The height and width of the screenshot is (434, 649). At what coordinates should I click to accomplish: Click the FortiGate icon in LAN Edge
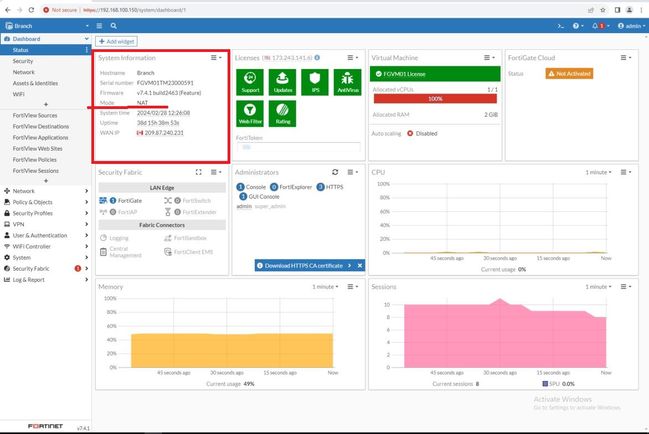point(103,200)
